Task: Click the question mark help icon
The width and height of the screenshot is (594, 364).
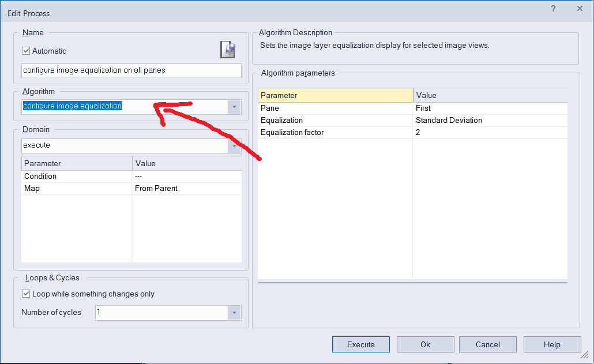Action: pos(553,9)
